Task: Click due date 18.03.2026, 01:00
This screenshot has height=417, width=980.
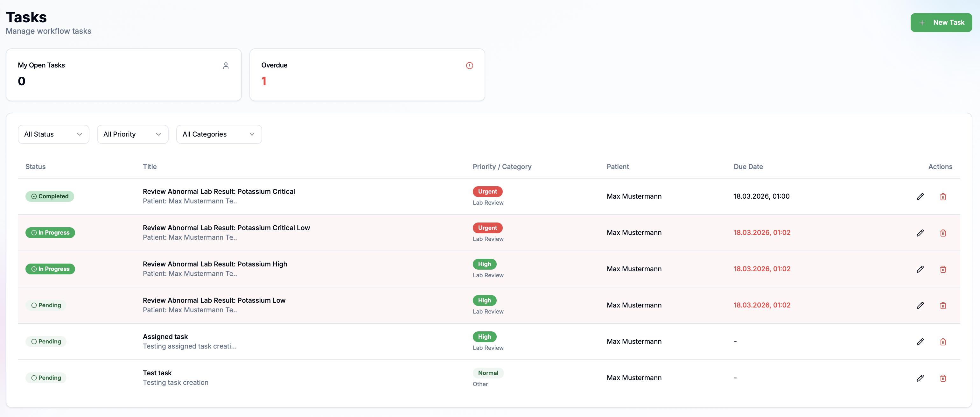Action: click(761, 196)
